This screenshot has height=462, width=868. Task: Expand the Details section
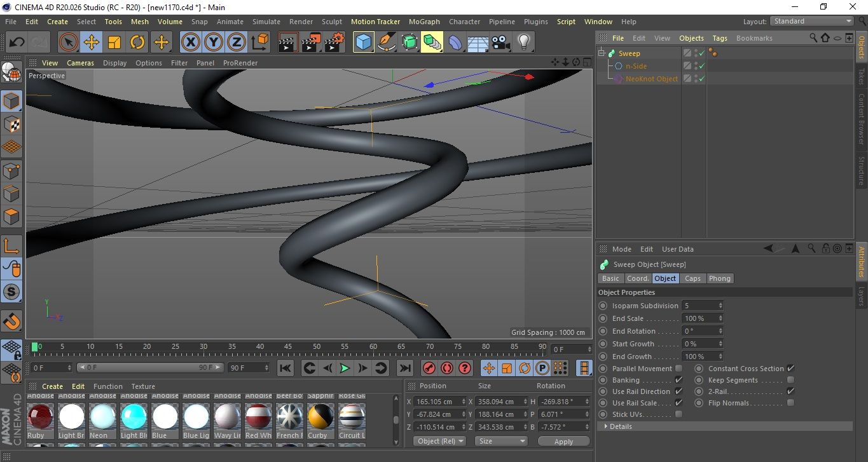click(x=725, y=426)
